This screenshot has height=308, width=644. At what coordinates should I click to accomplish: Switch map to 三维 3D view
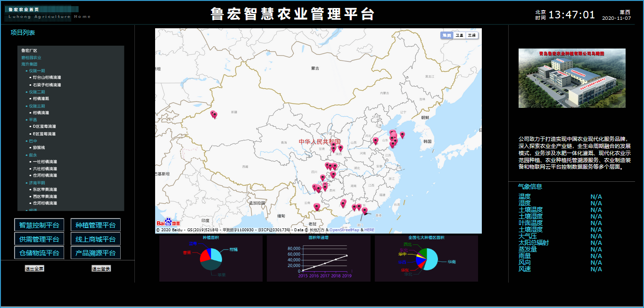pyautogui.click(x=472, y=35)
